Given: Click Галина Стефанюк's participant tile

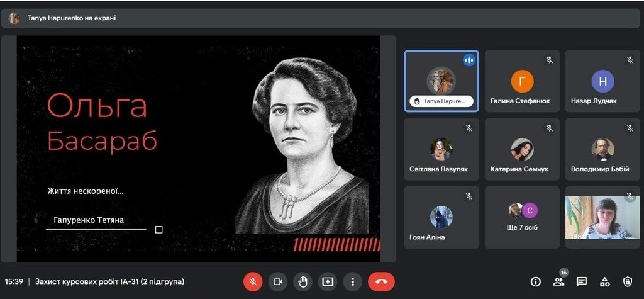Looking at the screenshot, I should click(521, 81).
